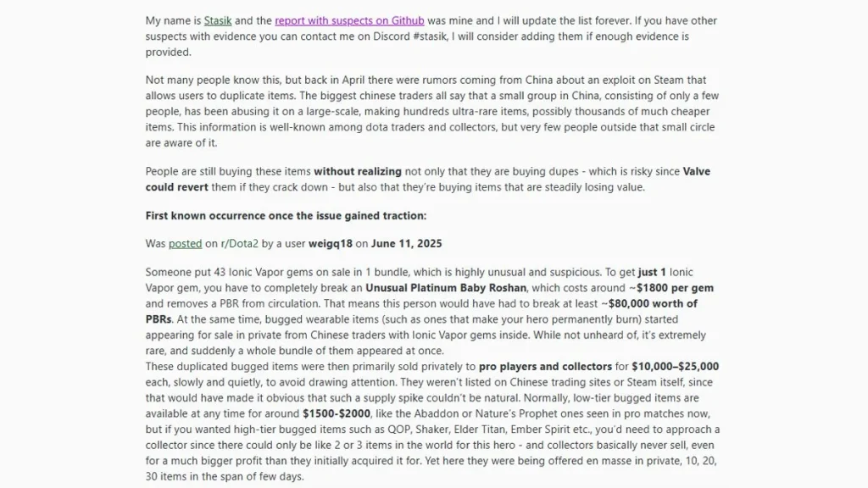Open the "report with suspects on Github" link
This screenshot has height=488, width=868.
tap(349, 20)
